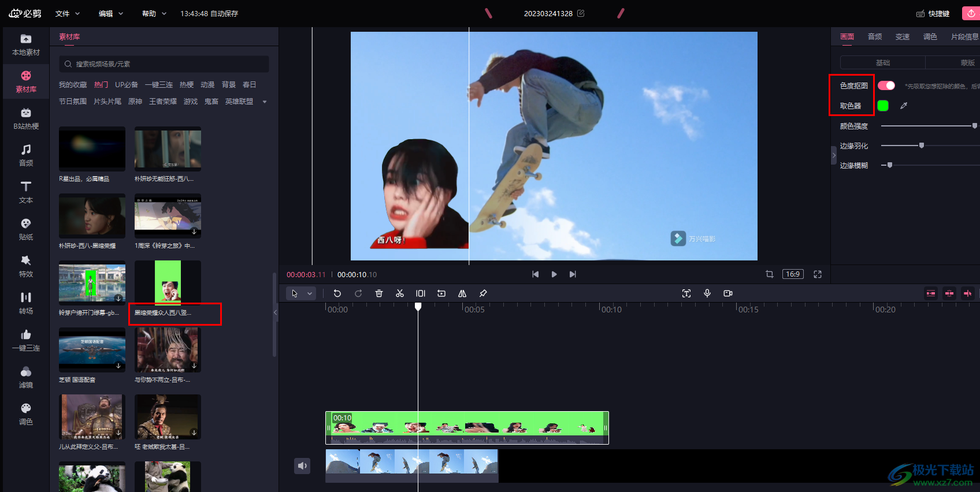Collapse the right properties panel
The image size is (980, 492).
coord(834,155)
